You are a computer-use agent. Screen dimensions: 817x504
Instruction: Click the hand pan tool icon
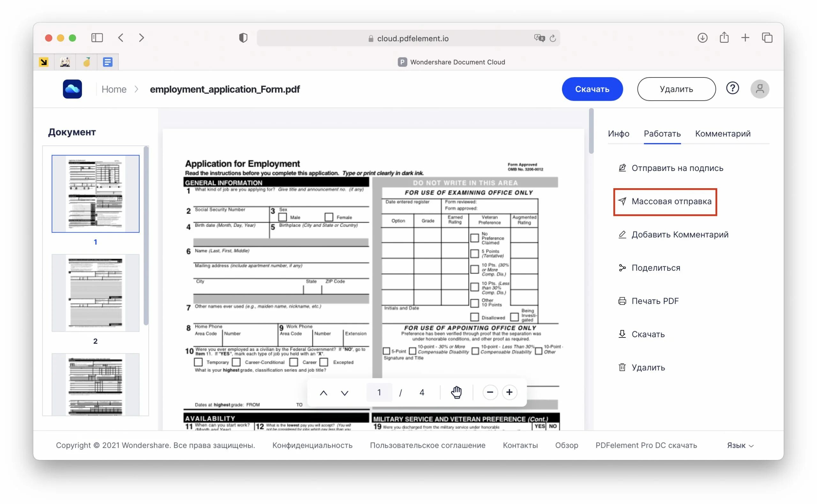(x=456, y=392)
